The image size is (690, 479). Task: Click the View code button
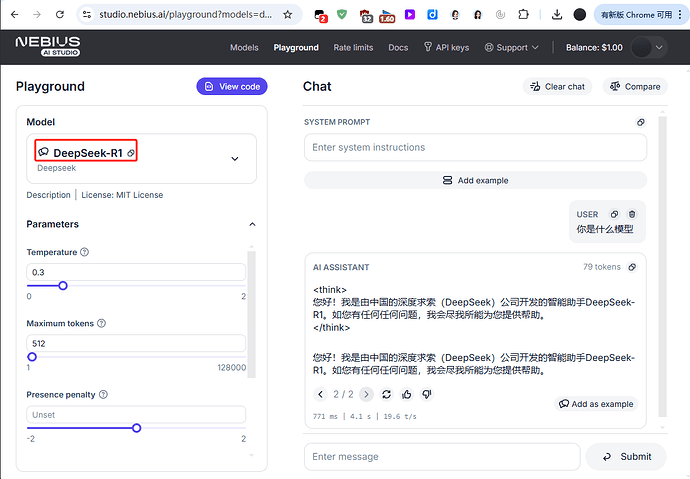click(232, 87)
